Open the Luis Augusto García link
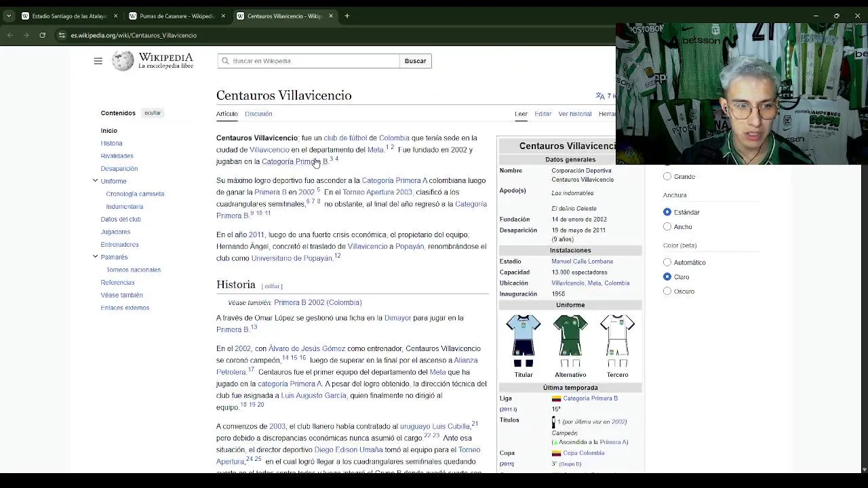This screenshot has height=488, width=868. tap(313, 396)
